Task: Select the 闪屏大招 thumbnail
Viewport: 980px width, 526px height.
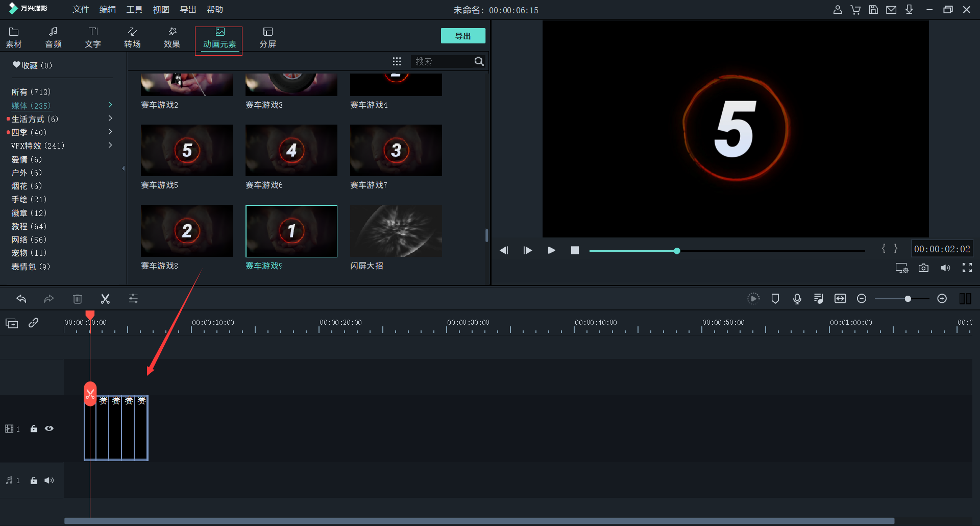Action: pyautogui.click(x=396, y=231)
